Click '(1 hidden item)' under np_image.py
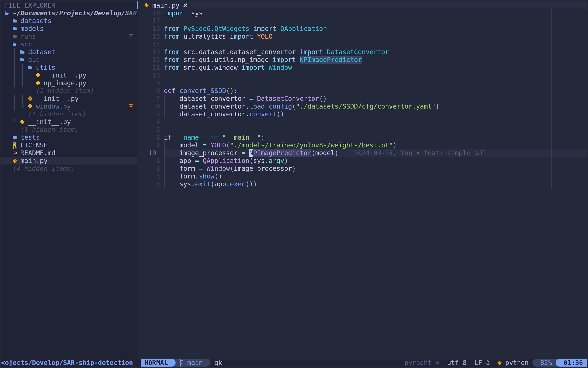 click(x=65, y=91)
